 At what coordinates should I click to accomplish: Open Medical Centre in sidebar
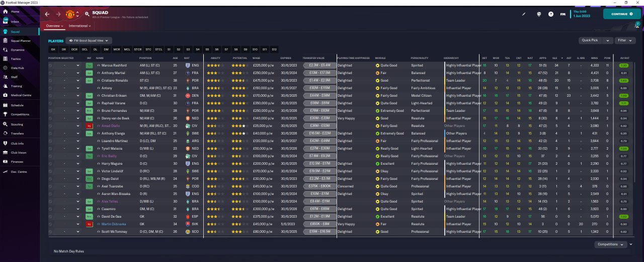tap(21, 95)
